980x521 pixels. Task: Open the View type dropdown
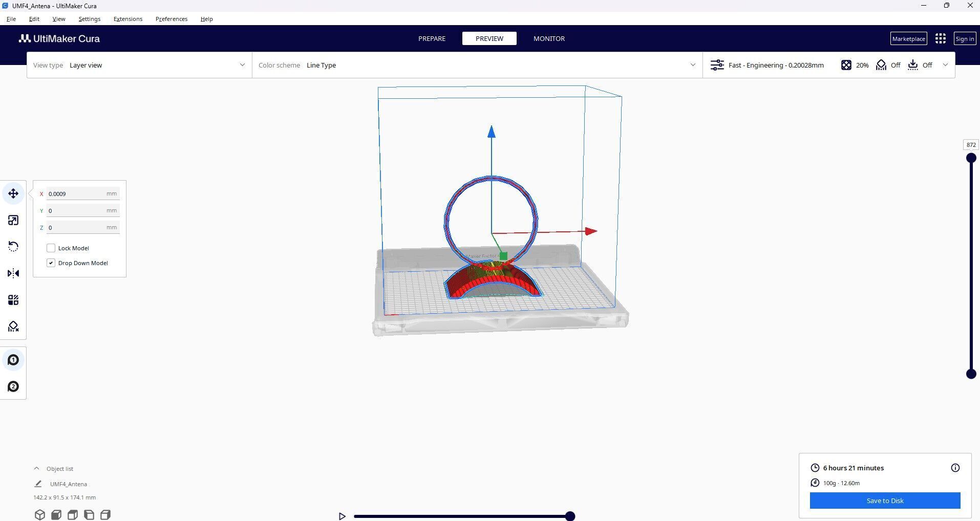point(139,65)
